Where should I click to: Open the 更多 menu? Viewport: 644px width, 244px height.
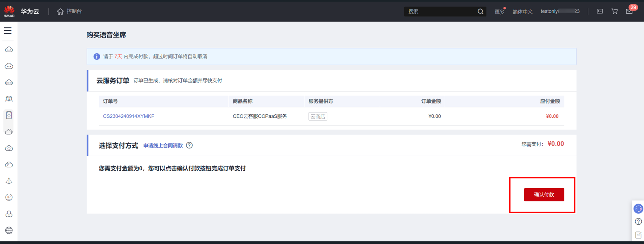point(499,12)
